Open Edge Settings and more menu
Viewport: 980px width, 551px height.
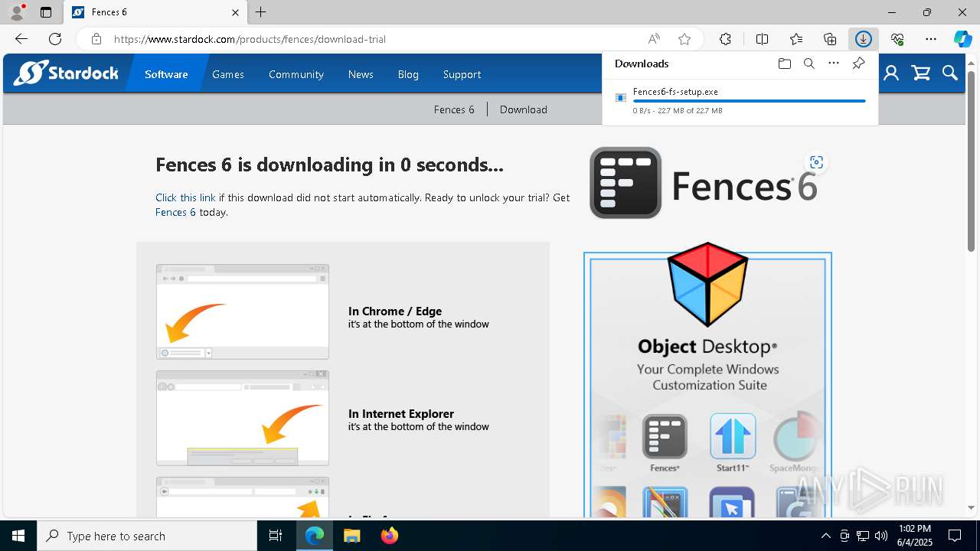point(931,39)
